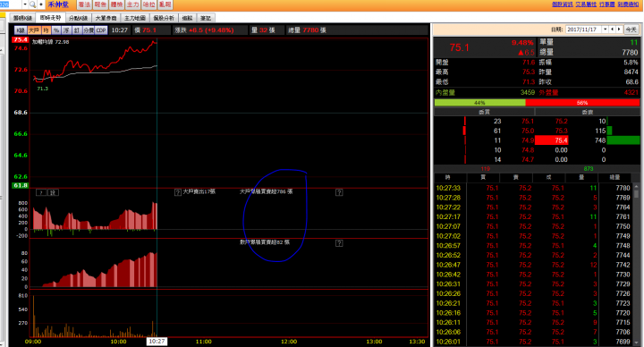
Task: Click the dot button beside the search icon
Action: (x=40, y=4)
